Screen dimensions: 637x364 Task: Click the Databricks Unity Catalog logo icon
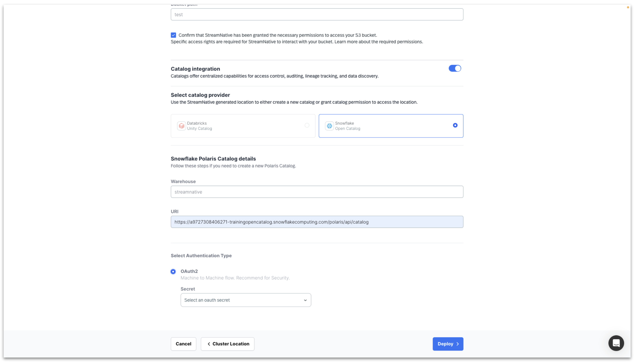click(x=182, y=126)
